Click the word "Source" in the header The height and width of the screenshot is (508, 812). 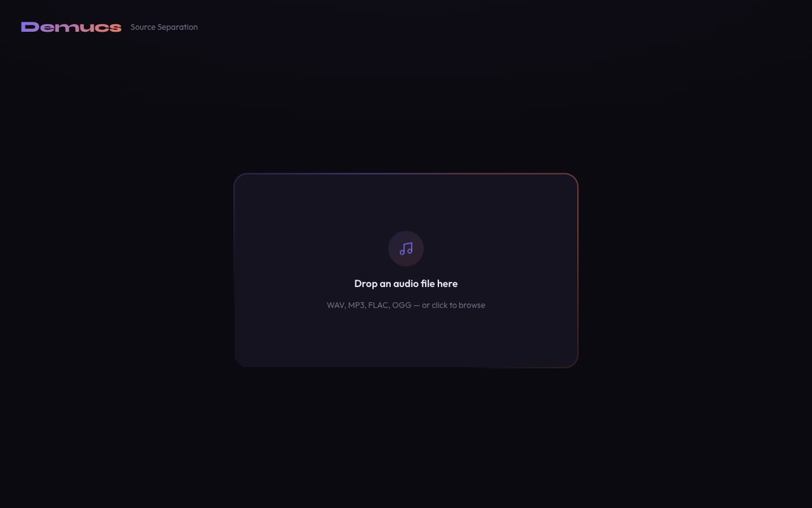(143, 27)
